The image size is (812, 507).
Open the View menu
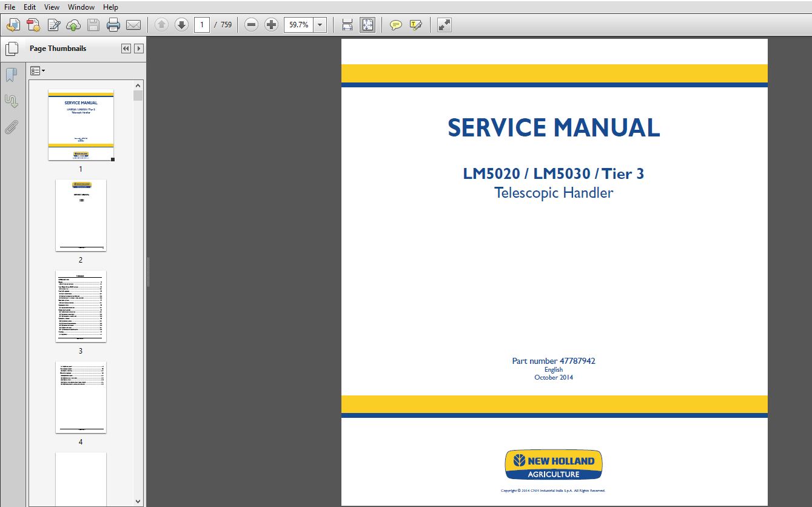tap(52, 7)
